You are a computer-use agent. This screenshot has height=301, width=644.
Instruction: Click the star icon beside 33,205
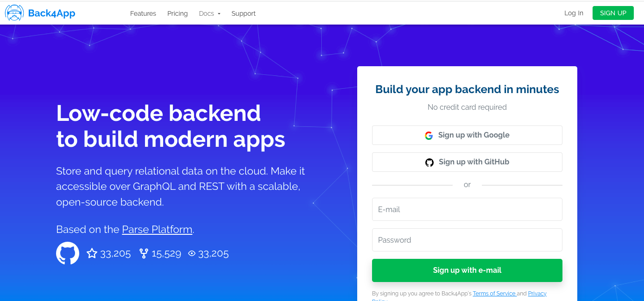92,253
